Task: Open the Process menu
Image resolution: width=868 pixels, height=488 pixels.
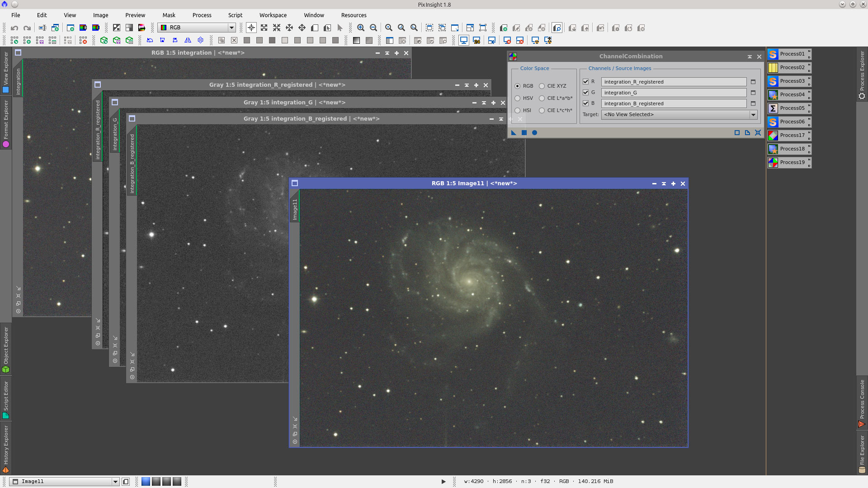Action: click(202, 15)
